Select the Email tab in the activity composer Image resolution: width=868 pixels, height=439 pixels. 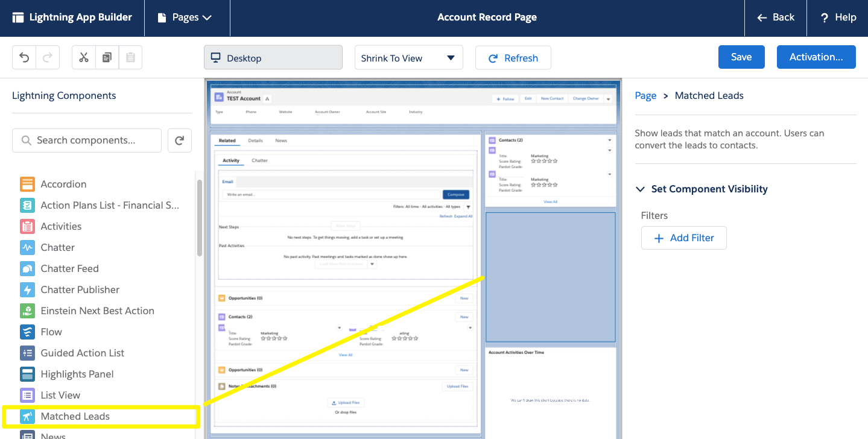227,182
